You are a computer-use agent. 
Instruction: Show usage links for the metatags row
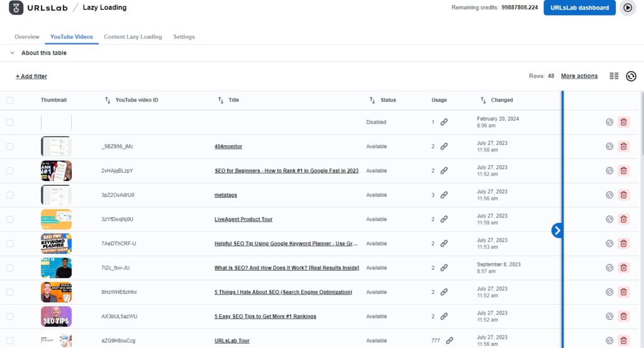click(444, 195)
